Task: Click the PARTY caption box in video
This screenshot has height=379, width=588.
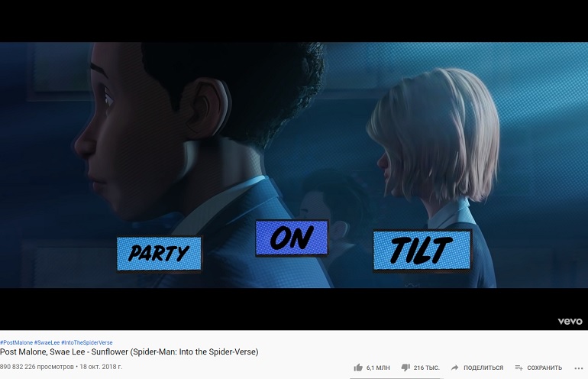Action: tap(159, 253)
